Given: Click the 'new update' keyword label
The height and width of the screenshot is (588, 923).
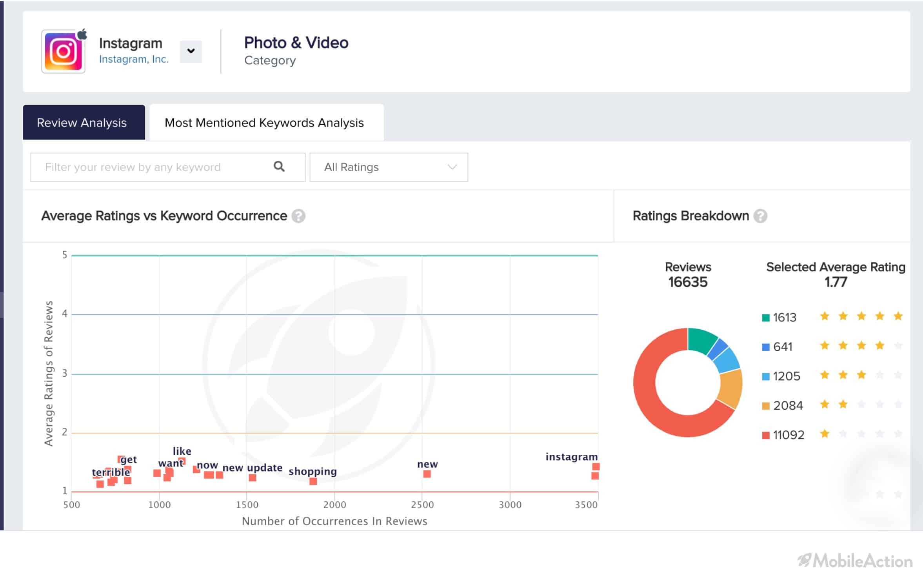Looking at the screenshot, I should point(253,468).
